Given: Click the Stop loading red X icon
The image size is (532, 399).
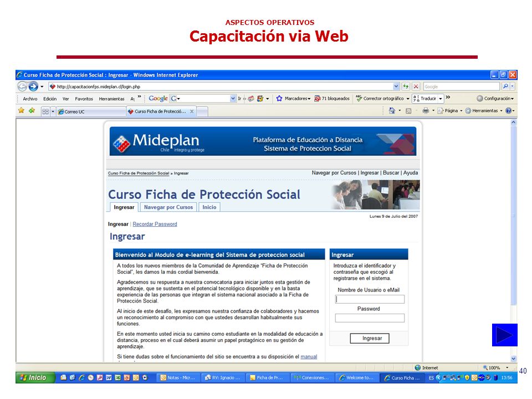Looking at the screenshot, I should (x=416, y=86).
